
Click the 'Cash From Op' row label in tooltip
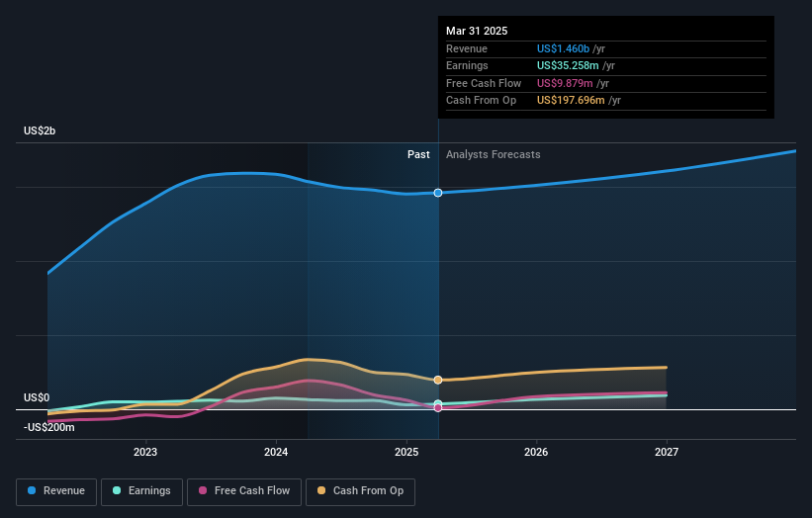481,101
